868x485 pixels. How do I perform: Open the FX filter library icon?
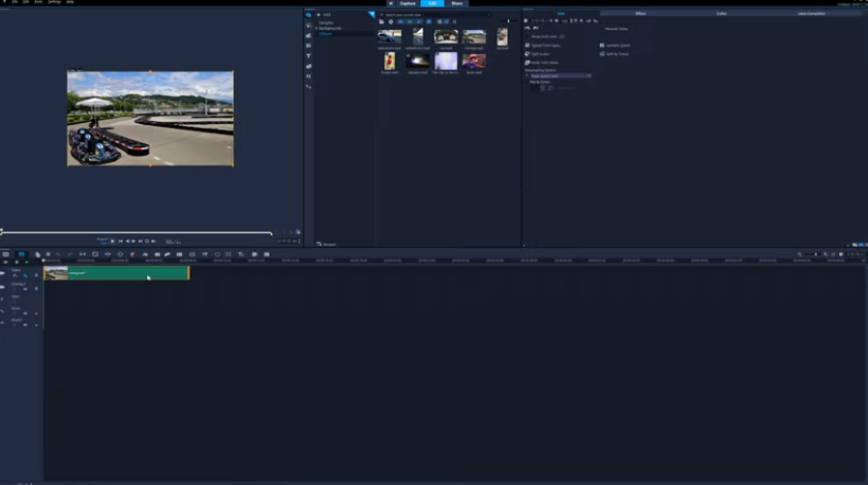pos(309,76)
